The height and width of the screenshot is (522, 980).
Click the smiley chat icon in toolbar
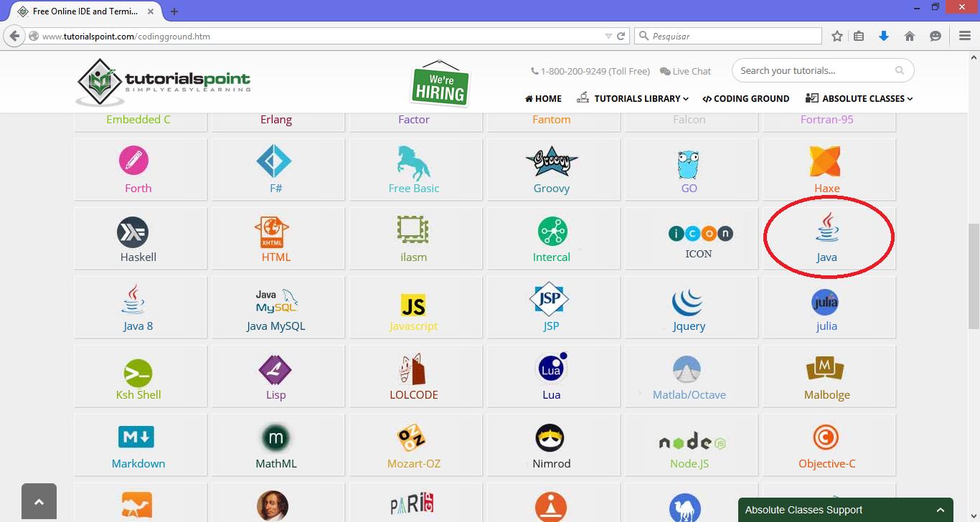[935, 36]
